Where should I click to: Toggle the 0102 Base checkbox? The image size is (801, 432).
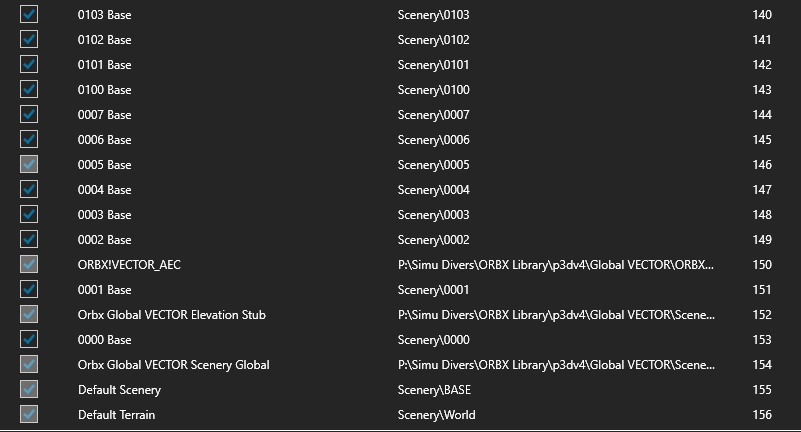point(29,39)
